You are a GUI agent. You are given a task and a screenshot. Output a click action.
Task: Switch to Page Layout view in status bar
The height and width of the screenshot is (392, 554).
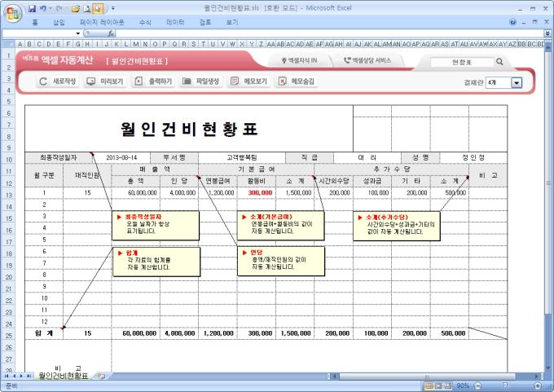tap(438, 385)
